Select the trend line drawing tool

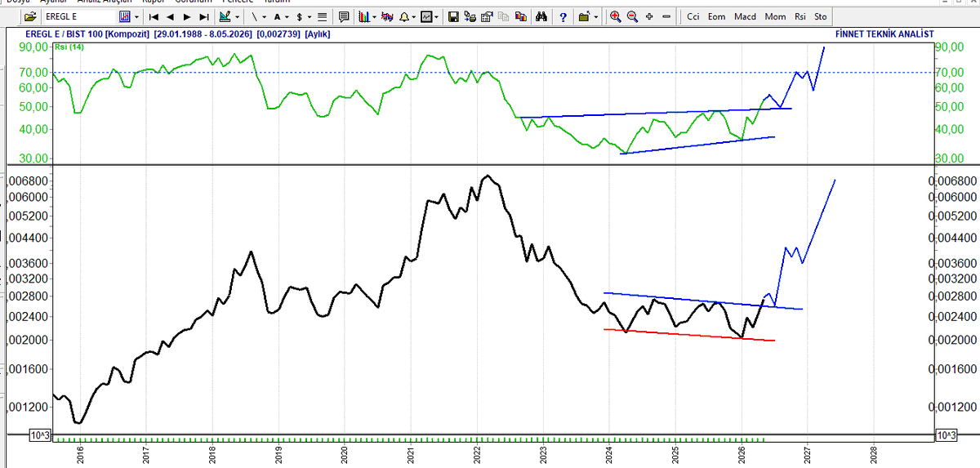click(255, 16)
